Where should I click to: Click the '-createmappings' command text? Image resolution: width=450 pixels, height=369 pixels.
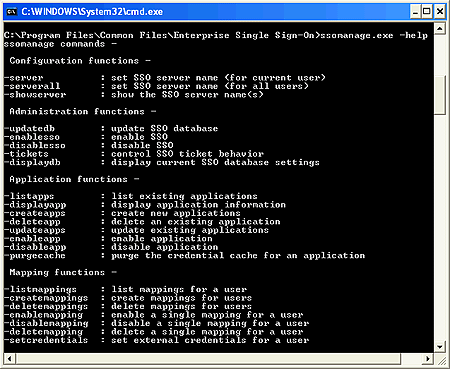pos(46,298)
